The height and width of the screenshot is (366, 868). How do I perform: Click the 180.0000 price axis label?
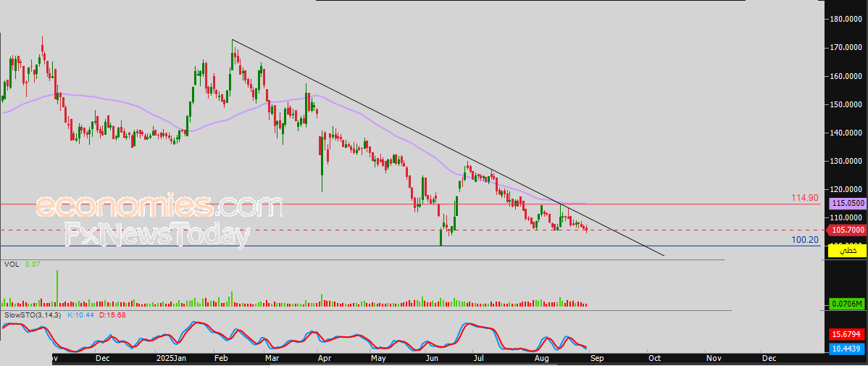(x=846, y=20)
